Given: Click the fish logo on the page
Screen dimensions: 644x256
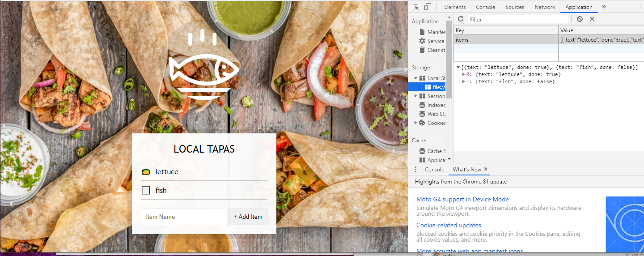Looking at the screenshot, I should (204, 64).
